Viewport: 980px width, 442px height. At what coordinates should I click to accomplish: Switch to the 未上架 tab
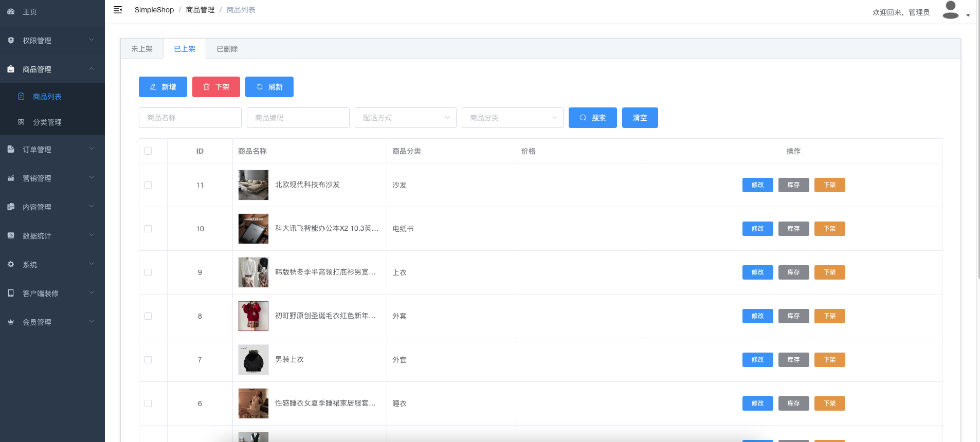point(142,49)
